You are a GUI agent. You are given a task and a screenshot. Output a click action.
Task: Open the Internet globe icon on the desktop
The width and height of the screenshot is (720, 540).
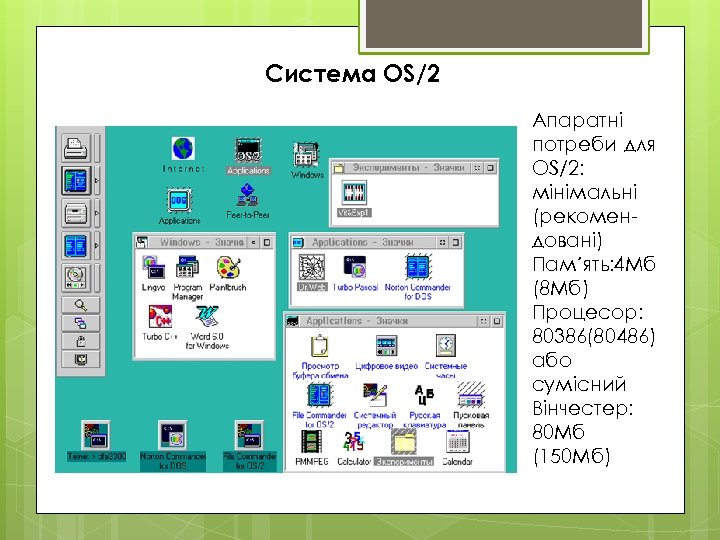pos(183,149)
